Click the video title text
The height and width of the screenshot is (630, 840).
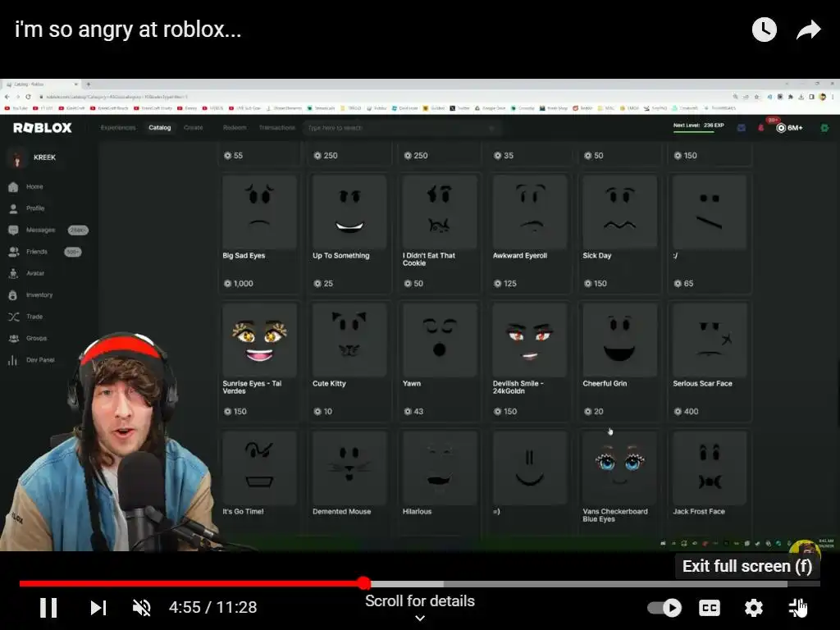point(128,30)
